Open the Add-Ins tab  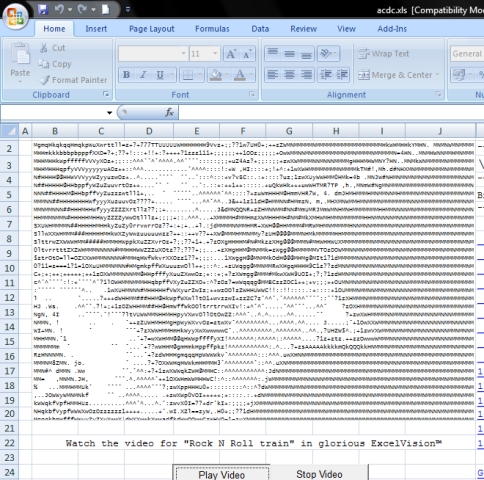[x=392, y=29]
